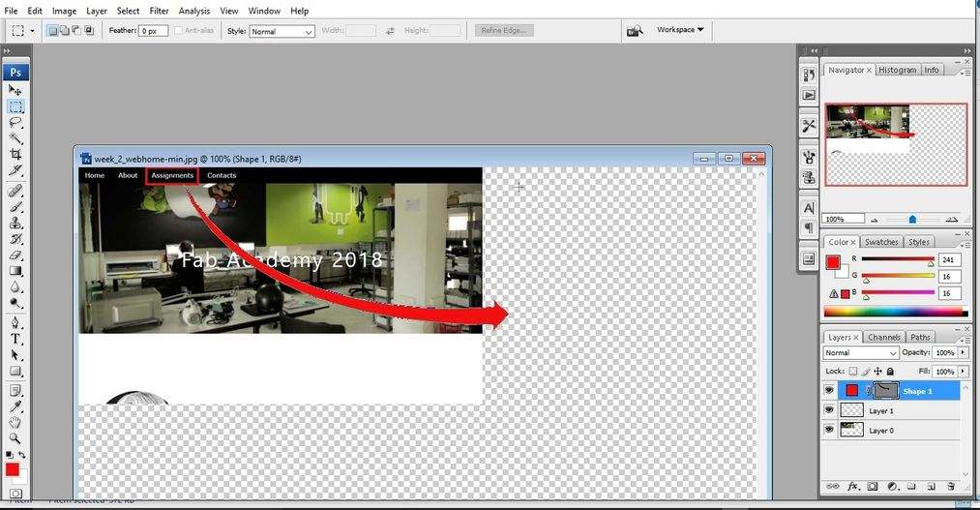This screenshot has width=980, height=510.
Task: Open the Character panel icon
Action: pyautogui.click(x=809, y=208)
